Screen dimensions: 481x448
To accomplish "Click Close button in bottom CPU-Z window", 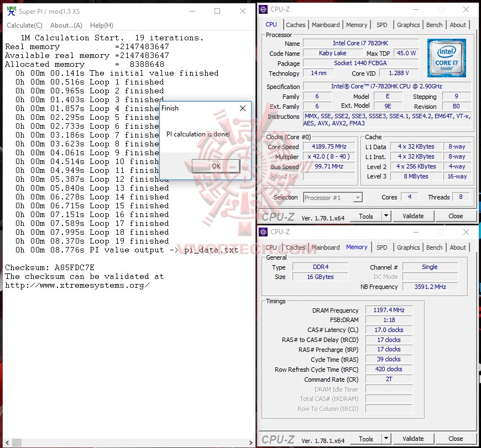I will pos(456,439).
